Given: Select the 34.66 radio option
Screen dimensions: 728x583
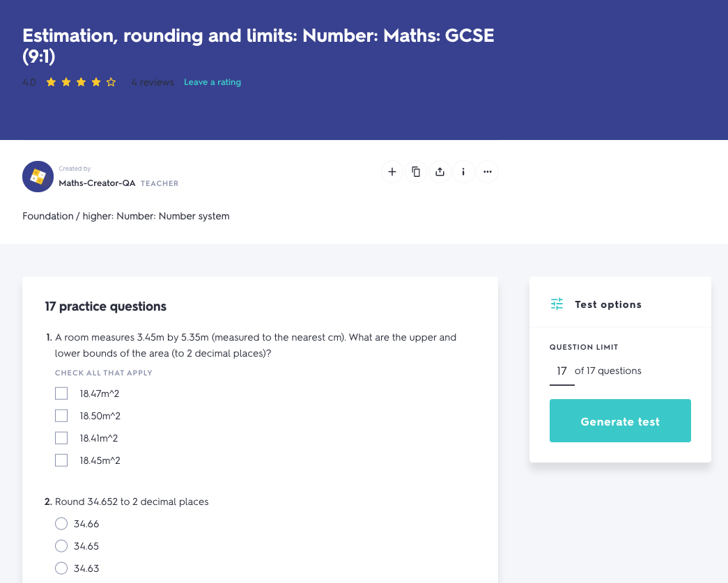Looking at the screenshot, I should pos(61,524).
